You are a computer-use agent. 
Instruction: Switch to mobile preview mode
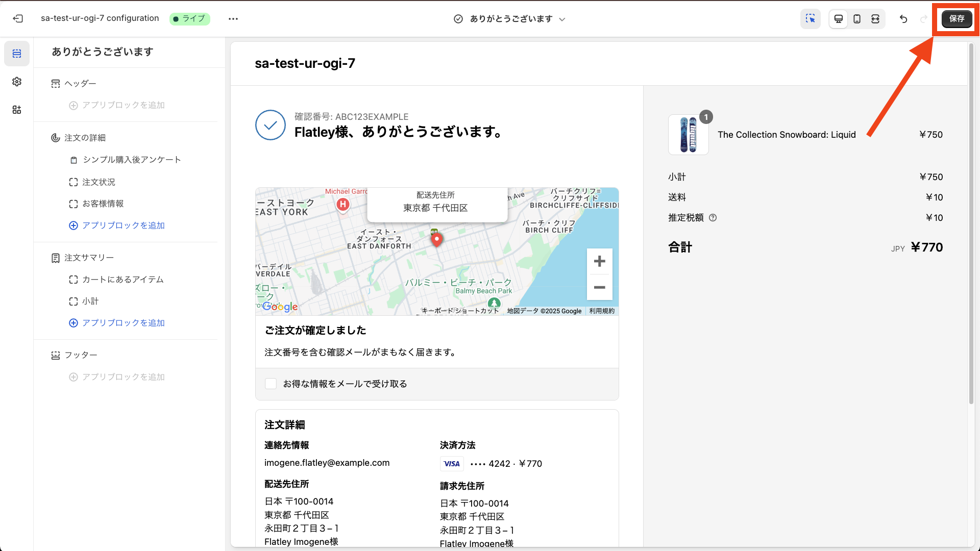point(857,19)
